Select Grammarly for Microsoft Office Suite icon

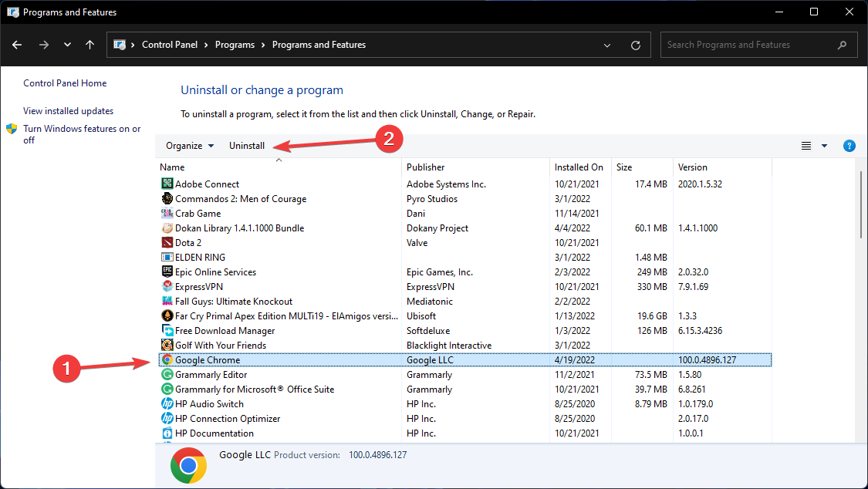click(167, 389)
